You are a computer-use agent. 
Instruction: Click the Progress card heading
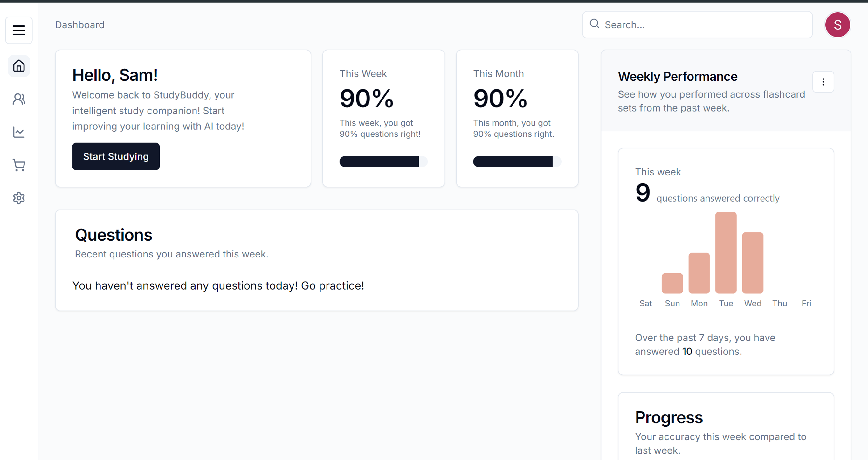coord(669,417)
